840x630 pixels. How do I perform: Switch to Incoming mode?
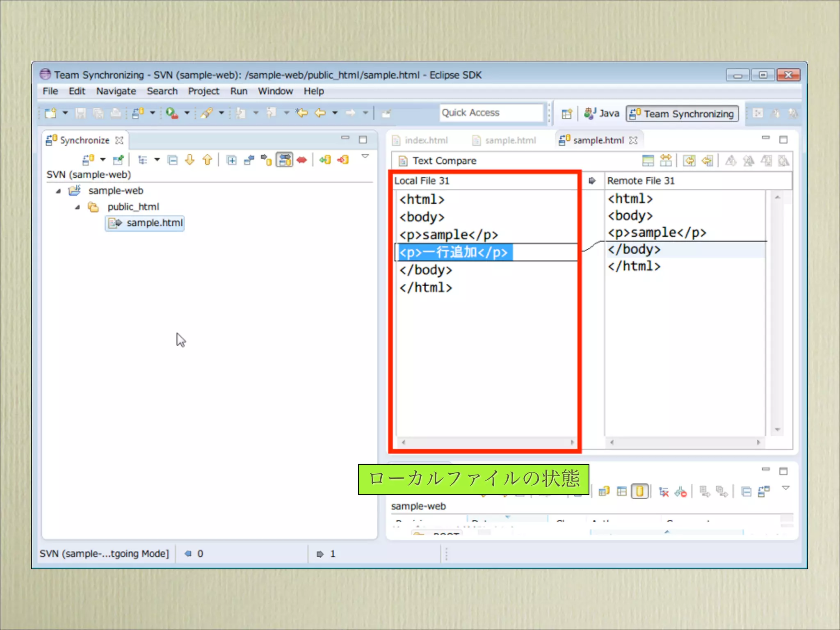(x=249, y=160)
